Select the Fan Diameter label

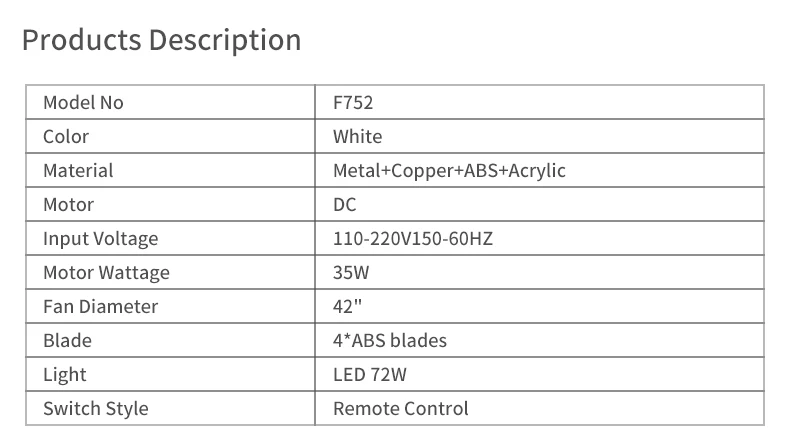100,306
